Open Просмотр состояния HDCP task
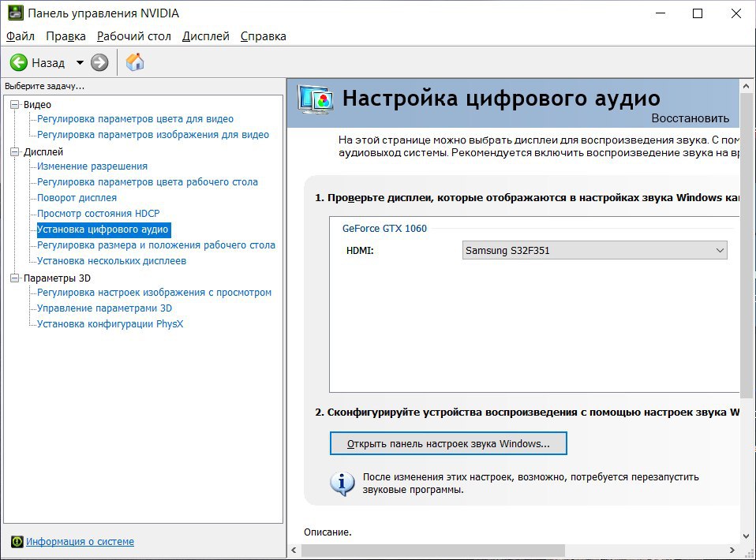This screenshot has width=756, height=560. pos(99,214)
